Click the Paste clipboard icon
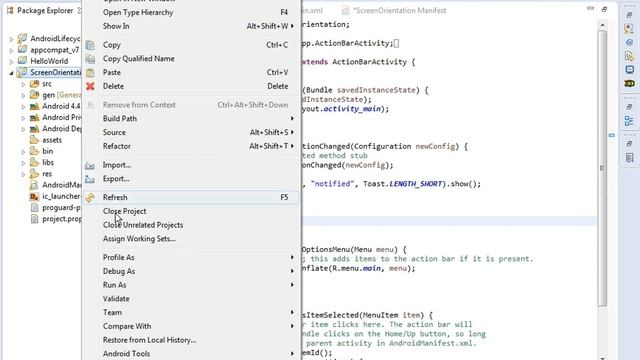Viewport: 640px width, 360px height. pos(90,73)
